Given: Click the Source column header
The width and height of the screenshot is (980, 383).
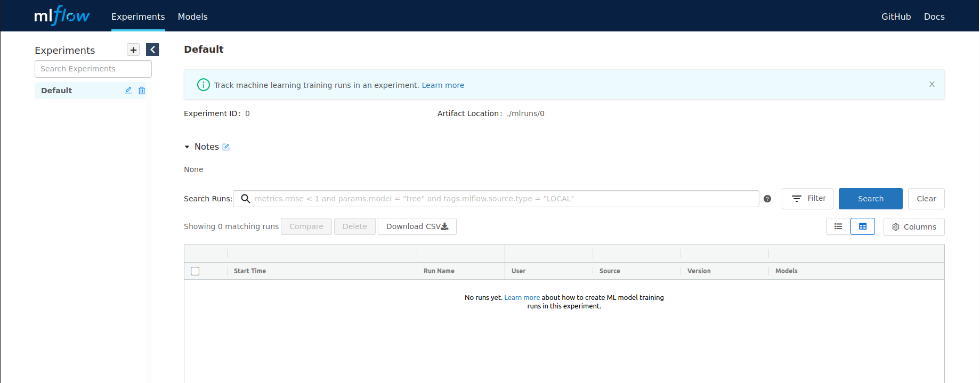Looking at the screenshot, I should pyautogui.click(x=610, y=271).
